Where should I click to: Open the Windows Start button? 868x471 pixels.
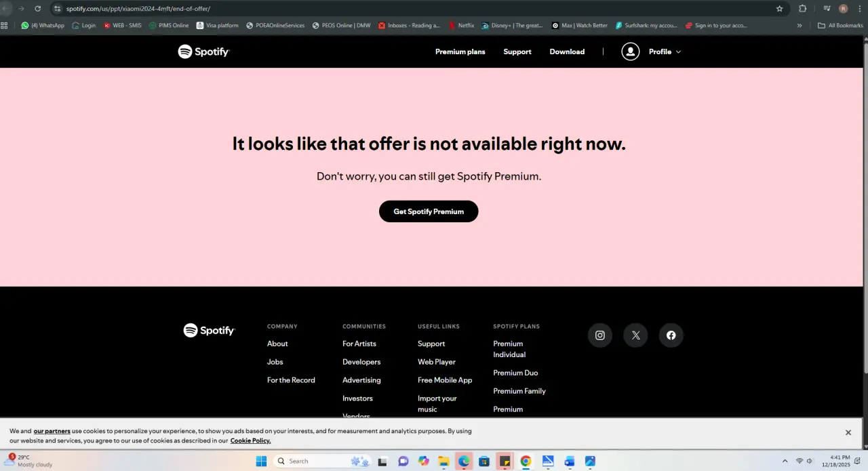click(261, 462)
